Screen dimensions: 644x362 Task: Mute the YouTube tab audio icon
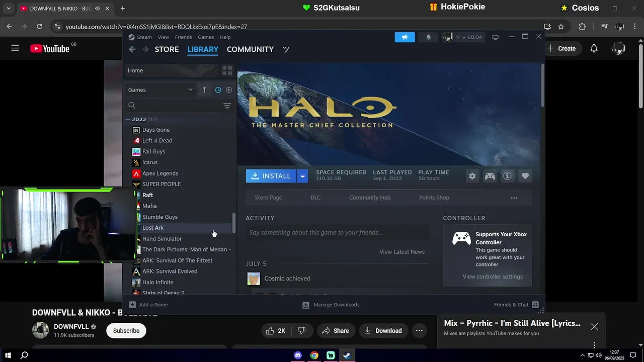click(97, 9)
